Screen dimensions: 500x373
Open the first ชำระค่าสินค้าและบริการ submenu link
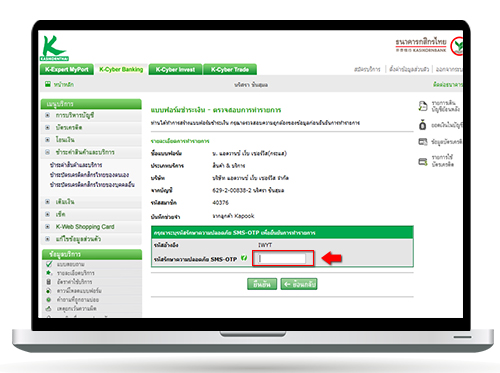pos(76,165)
